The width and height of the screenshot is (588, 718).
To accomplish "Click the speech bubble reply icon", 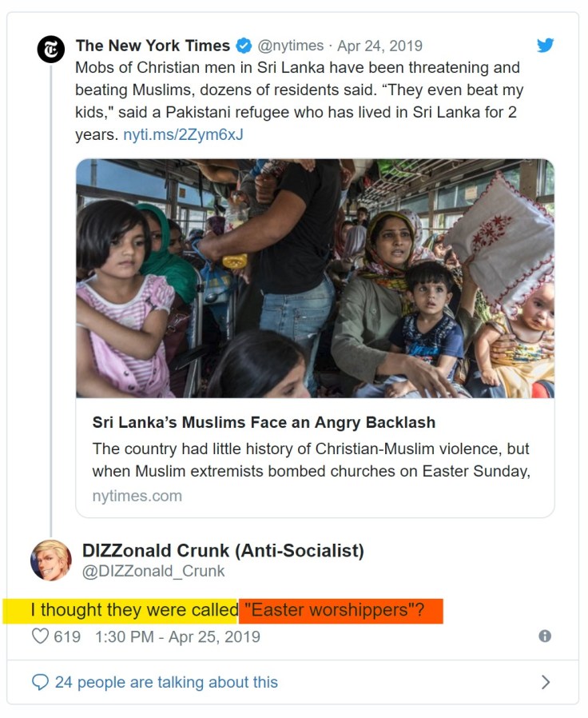I will pos(40,682).
